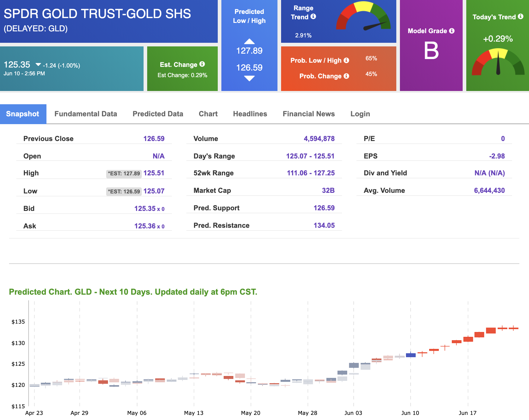The height and width of the screenshot is (420, 529).
Task: Click the Model Grade info icon
Action: coord(451,31)
